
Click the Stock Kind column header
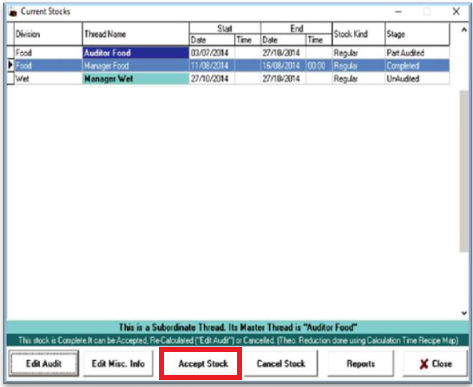(358, 34)
